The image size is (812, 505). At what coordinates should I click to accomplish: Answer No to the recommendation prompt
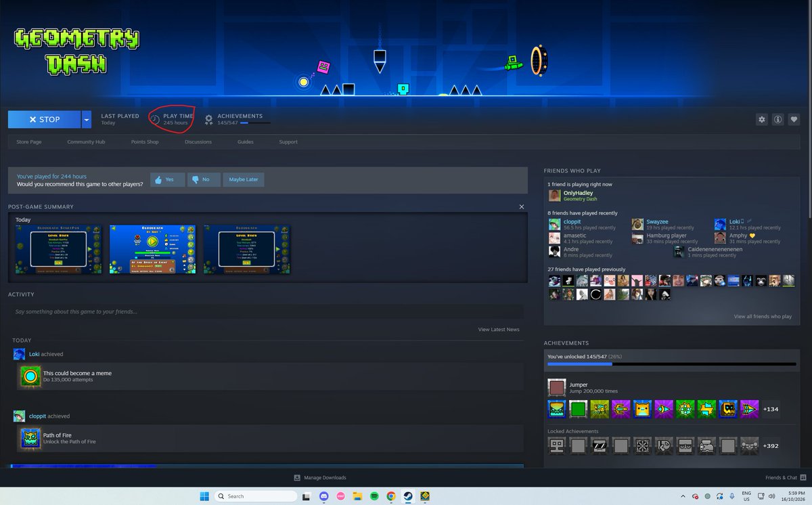click(204, 179)
